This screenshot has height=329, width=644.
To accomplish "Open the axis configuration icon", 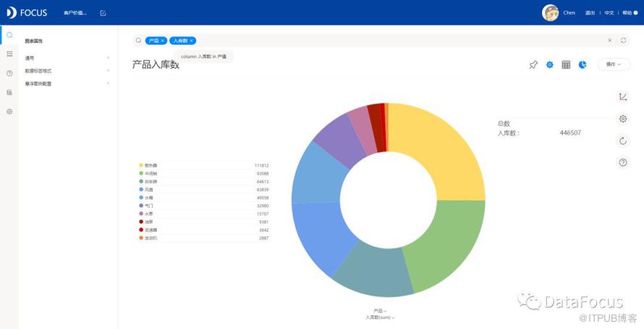I will tap(623, 97).
